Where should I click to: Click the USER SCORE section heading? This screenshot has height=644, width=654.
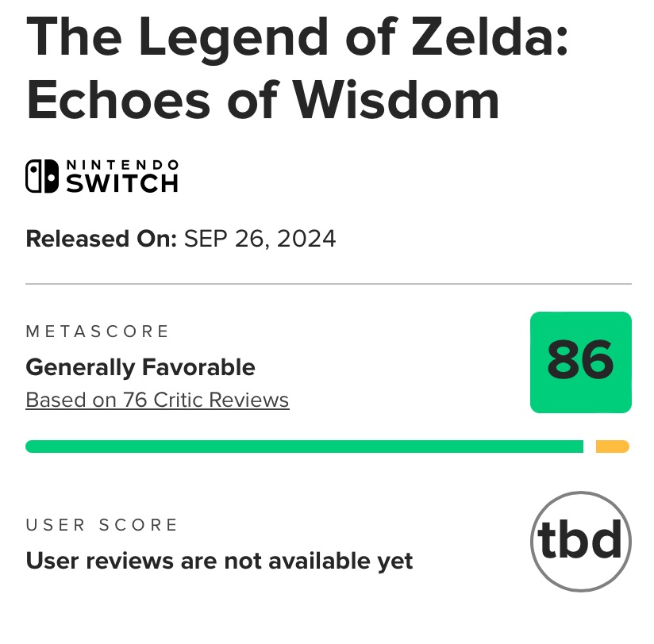[102, 525]
